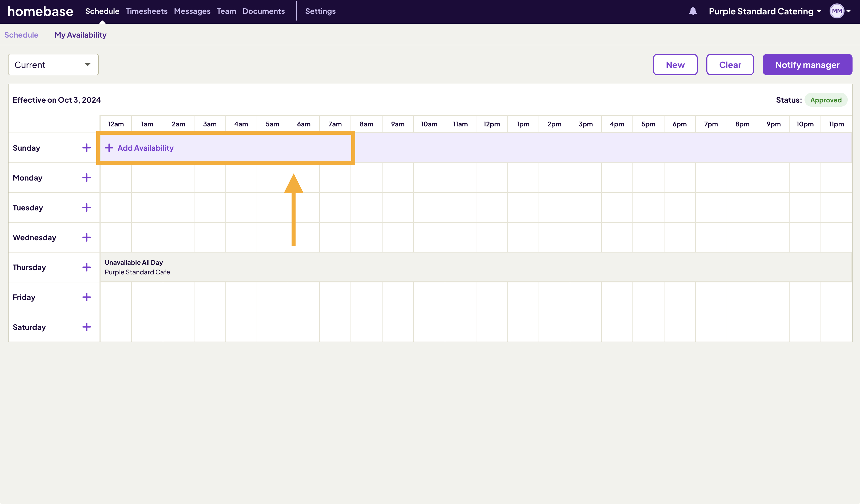Click the 11pm column header
This screenshot has height=504, width=860.
click(x=836, y=124)
